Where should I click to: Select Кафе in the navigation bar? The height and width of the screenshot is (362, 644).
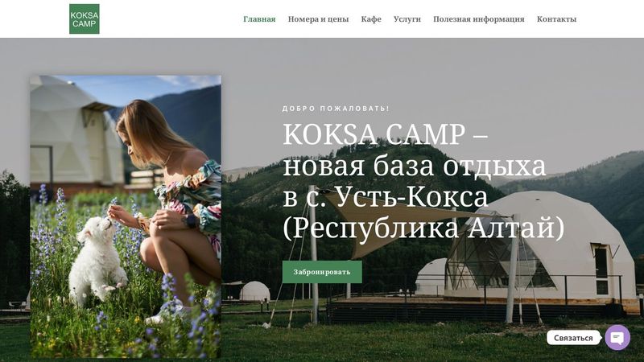[x=371, y=19]
